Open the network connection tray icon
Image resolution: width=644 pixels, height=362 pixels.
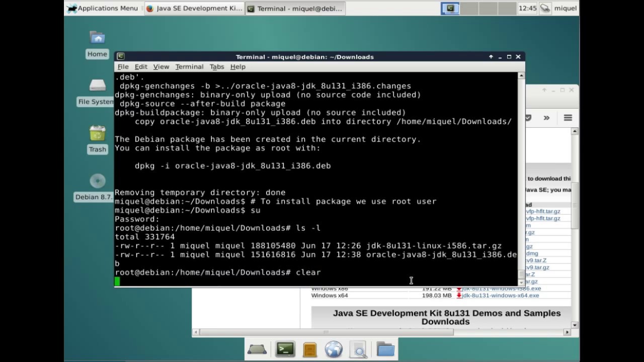[545, 8]
